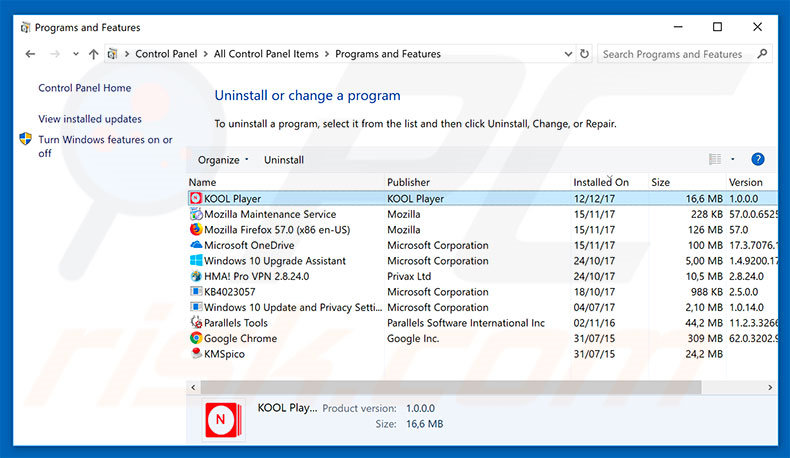
Task: Open Control Panel Home link
Action: click(85, 88)
